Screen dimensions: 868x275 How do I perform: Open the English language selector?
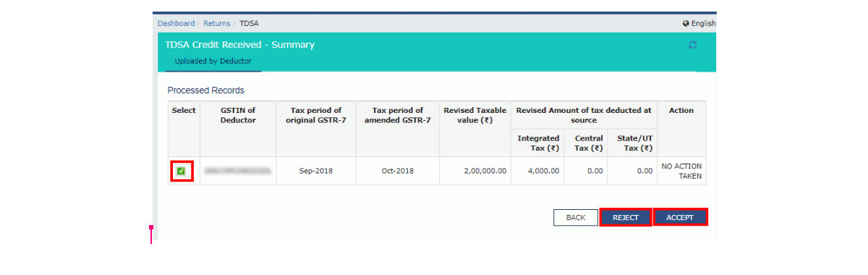click(x=699, y=23)
